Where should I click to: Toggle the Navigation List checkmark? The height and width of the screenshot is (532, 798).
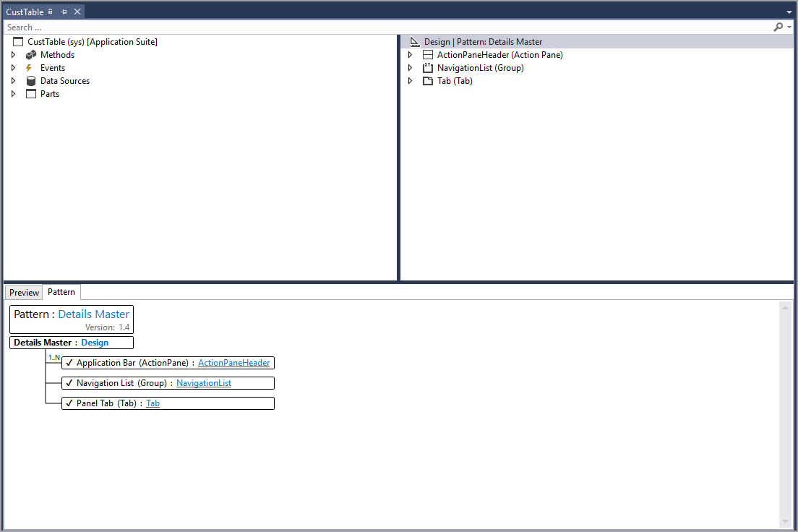point(69,382)
